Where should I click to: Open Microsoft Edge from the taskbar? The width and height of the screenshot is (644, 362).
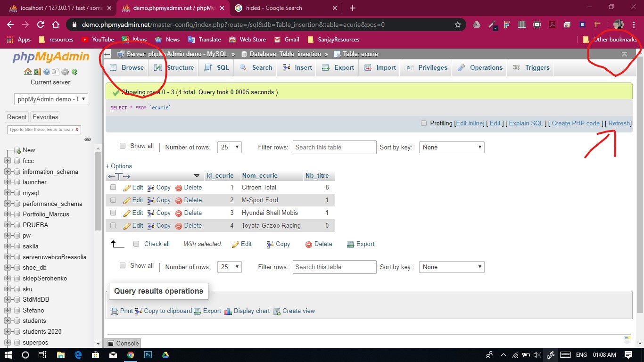pos(78,355)
